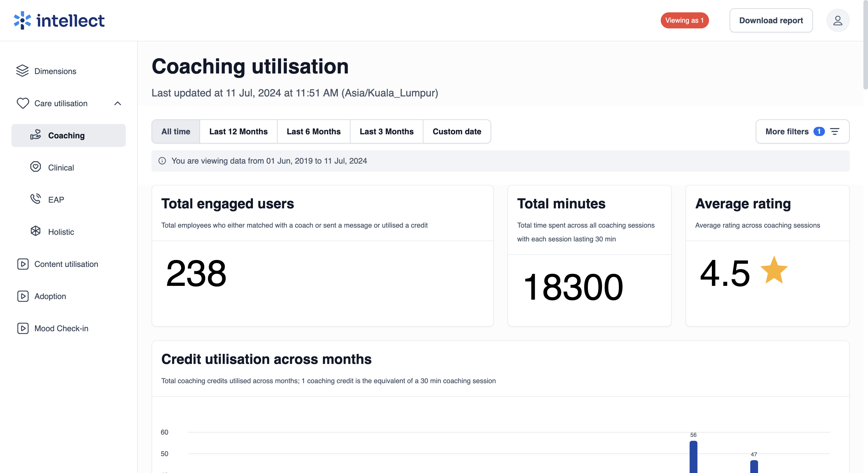Click the Average rating across coaching sessions text
Screen dimensions: 868x473
(757, 225)
